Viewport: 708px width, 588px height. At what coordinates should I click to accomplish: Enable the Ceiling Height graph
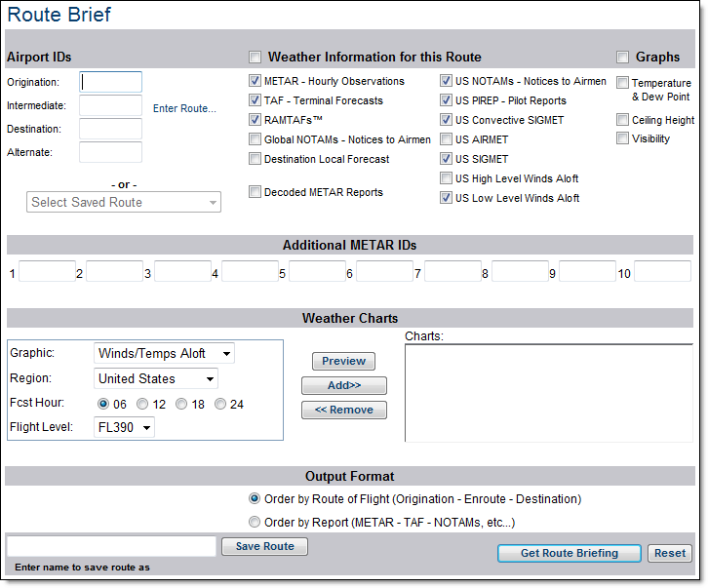[x=623, y=120]
